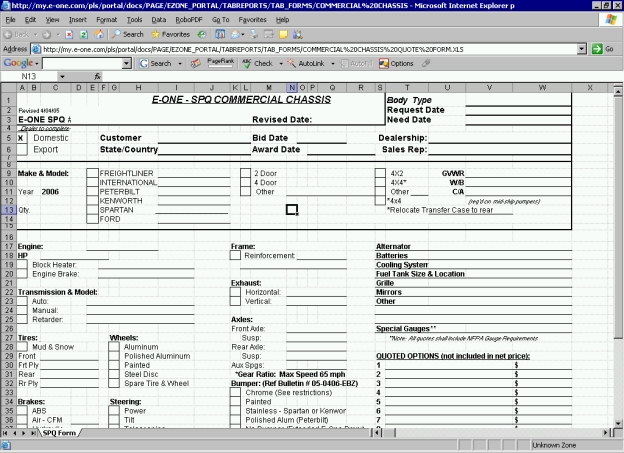624x453 pixels.
Task: Click the highlighter pen icon in Google toolbar
Action: point(426,63)
